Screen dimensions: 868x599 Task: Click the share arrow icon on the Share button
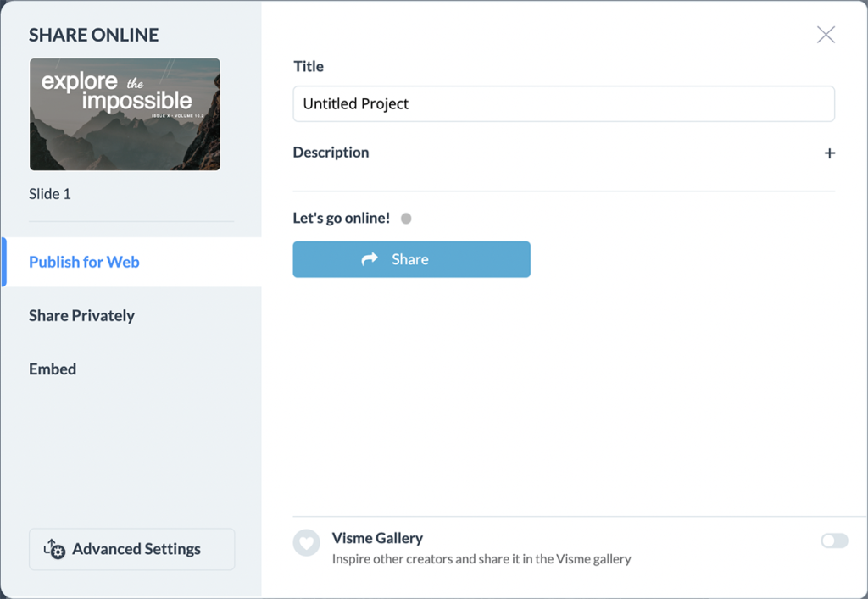pos(370,259)
